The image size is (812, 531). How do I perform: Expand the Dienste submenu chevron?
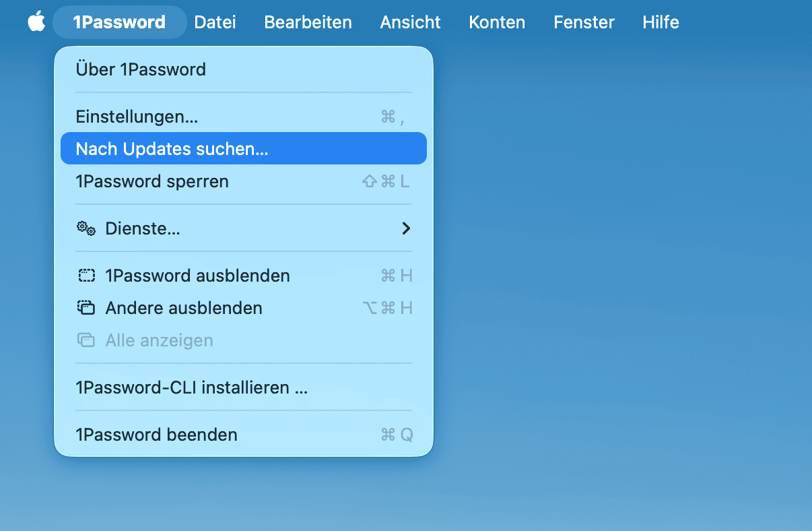(x=406, y=228)
